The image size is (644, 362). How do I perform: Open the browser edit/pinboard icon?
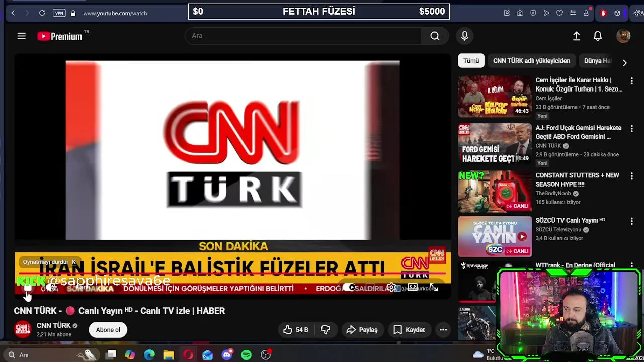507,13
